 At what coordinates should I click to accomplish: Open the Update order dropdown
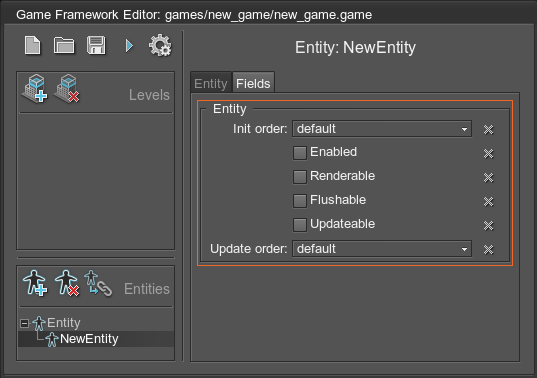[382, 249]
